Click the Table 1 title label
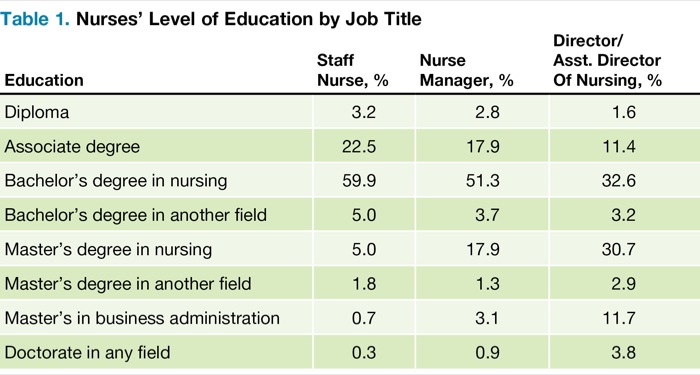Image resolution: width=700 pixels, height=375 pixels. 211,19
